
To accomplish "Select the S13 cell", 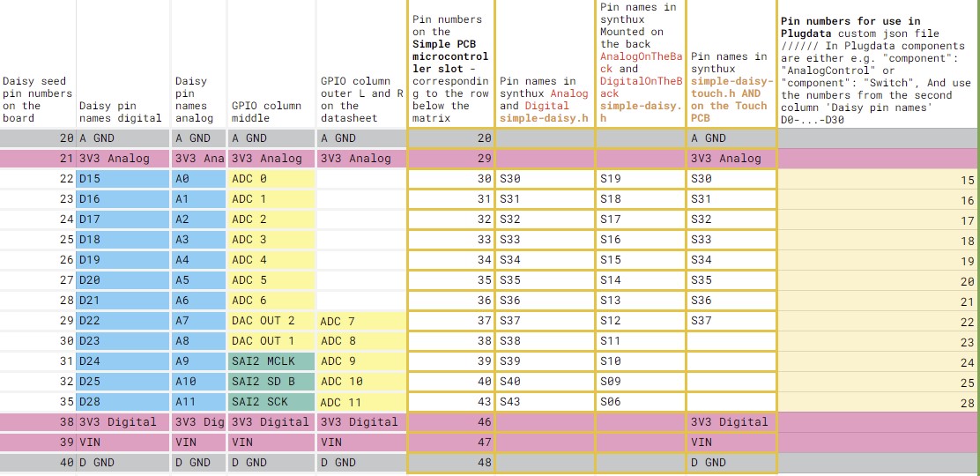I will tap(641, 301).
